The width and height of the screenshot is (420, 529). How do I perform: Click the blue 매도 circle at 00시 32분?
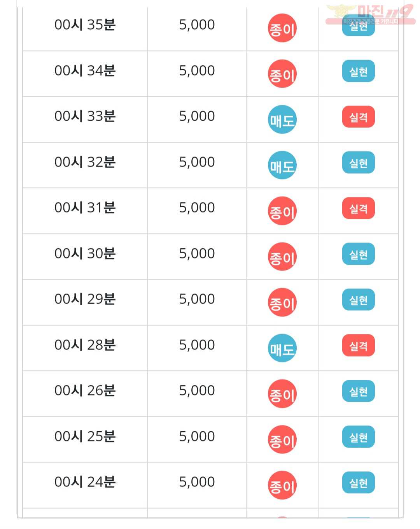[x=282, y=165]
